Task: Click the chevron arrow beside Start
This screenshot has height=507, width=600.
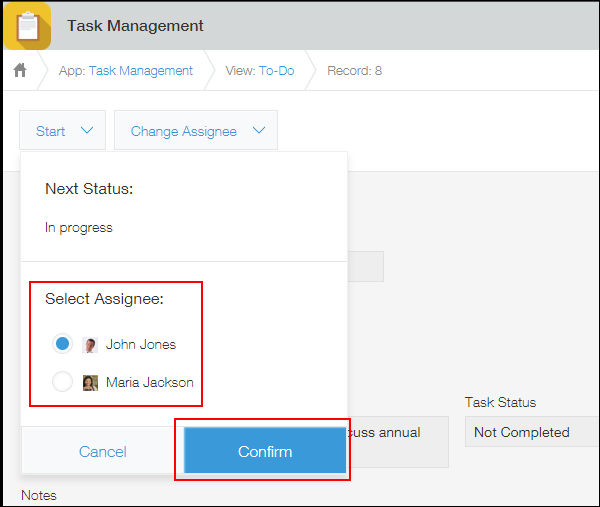Action: [x=86, y=131]
